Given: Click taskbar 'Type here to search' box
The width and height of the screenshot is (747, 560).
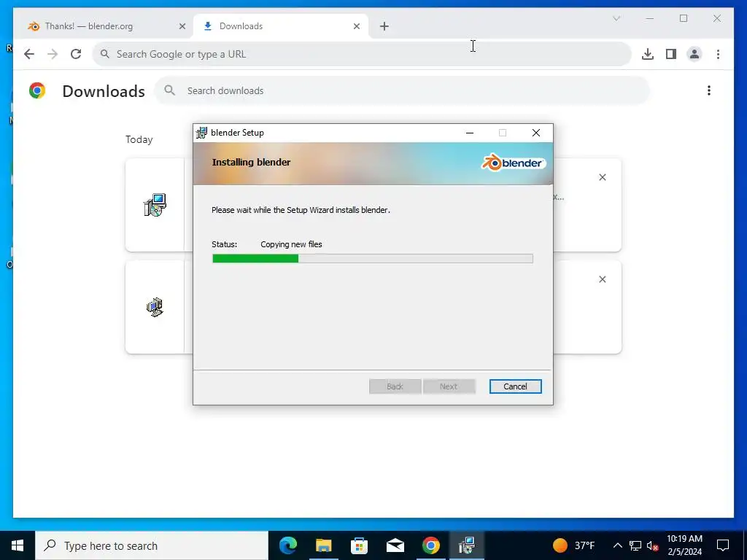Looking at the screenshot, I should point(152,545).
